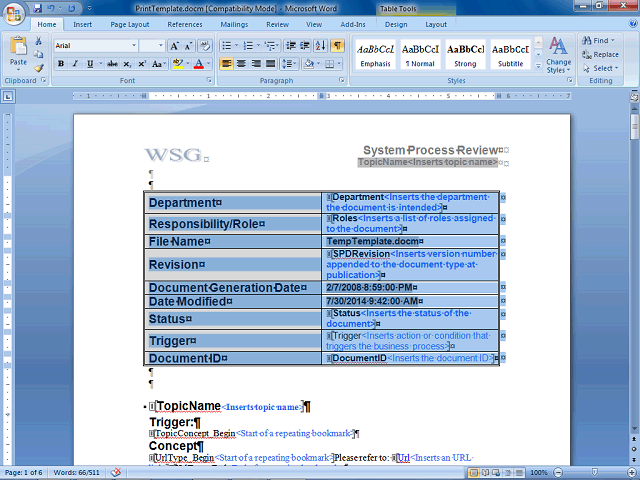The width and height of the screenshot is (640, 480).
Task: Click the word count in status bar
Action: click(76, 473)
